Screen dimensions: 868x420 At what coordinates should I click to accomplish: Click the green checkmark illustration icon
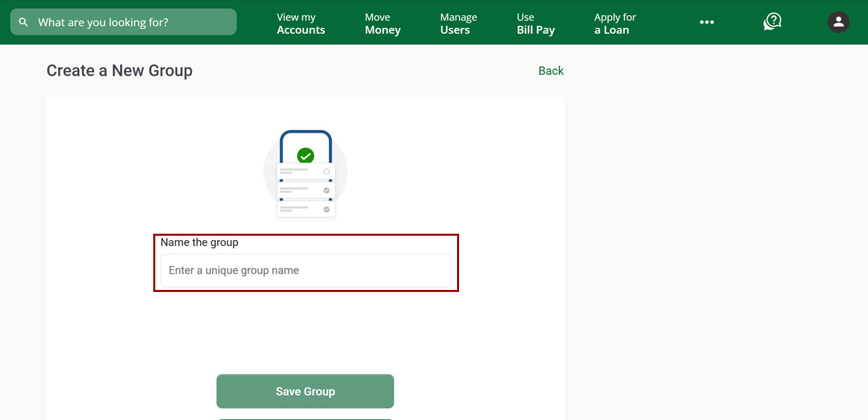pyautogui.click(x=305, y=155)
